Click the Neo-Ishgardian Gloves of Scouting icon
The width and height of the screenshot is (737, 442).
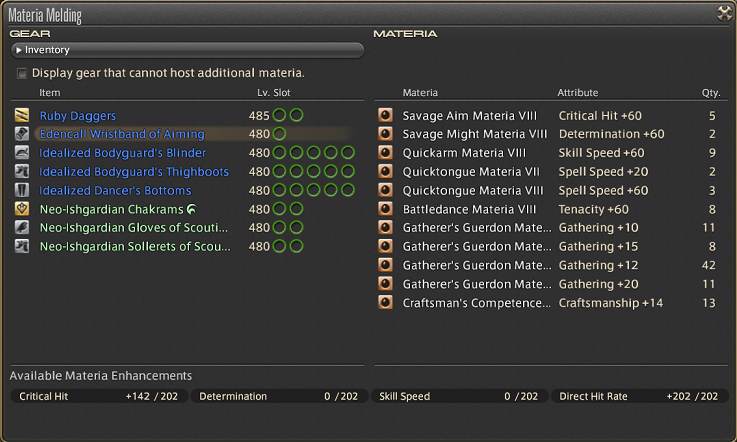22,228
